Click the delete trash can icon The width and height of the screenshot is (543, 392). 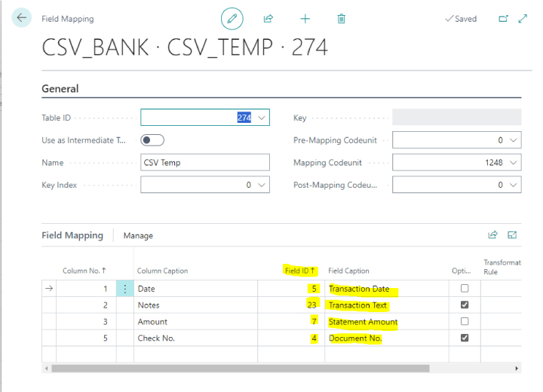coord(341,18)
